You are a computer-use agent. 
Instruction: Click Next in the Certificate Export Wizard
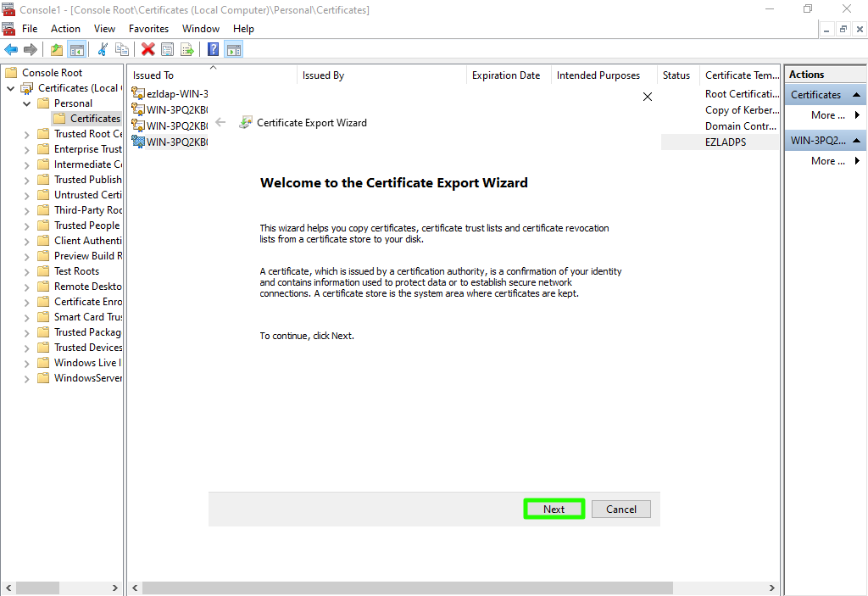point(554,509)
